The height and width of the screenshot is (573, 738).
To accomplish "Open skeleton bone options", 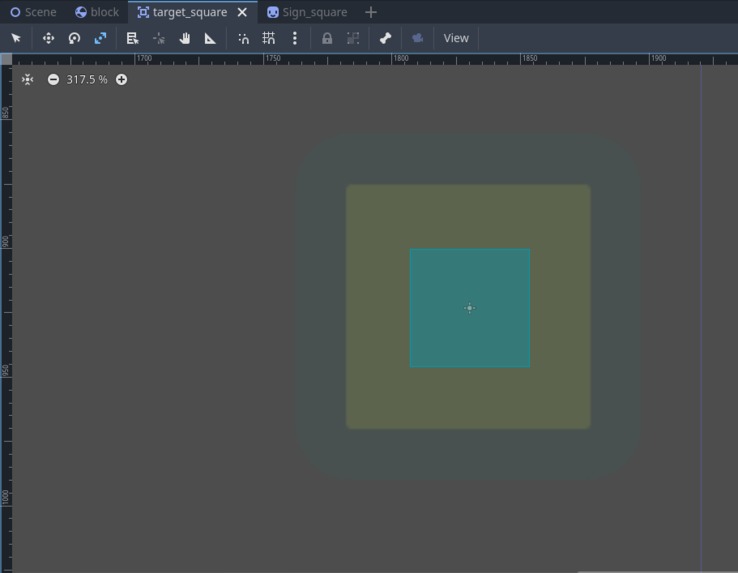I will click(x=385, y=38).
